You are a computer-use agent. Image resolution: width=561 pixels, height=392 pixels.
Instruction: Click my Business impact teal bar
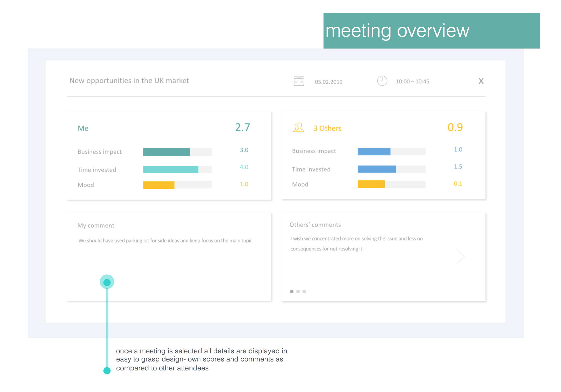pos(166,152)
